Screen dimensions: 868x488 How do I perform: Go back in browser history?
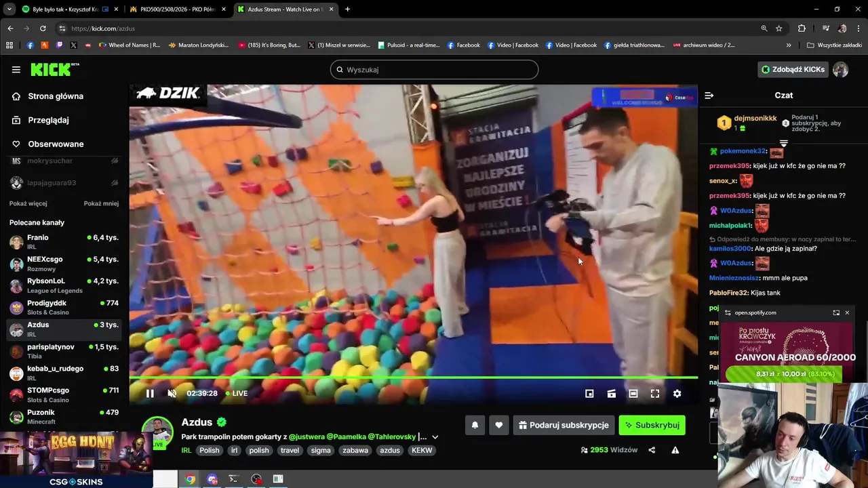pos(10,28)
